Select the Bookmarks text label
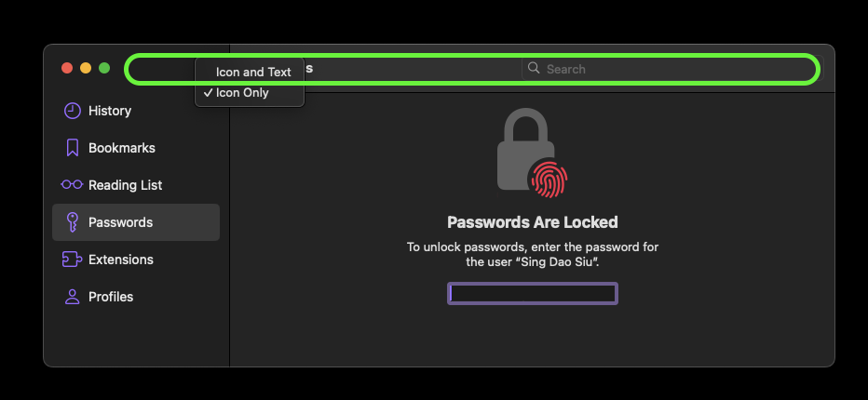The height and width of the screenshot is (400, 868). [x=122, y=148]
